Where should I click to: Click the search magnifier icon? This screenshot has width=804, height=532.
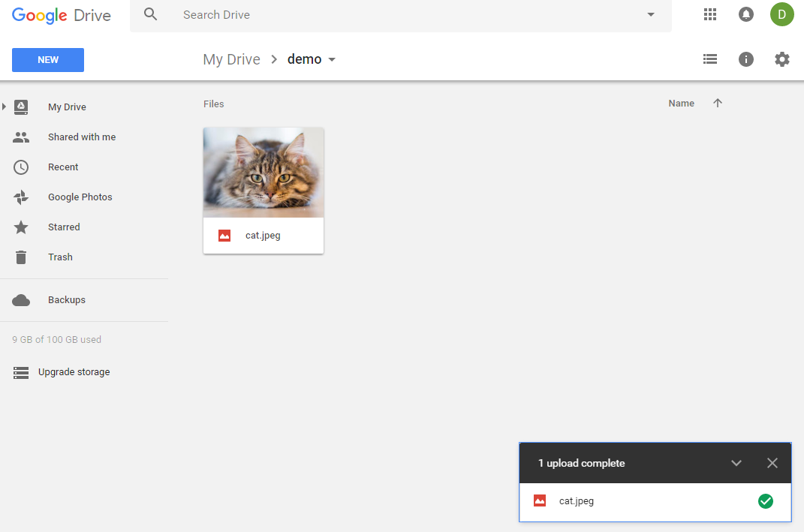(150, 14)
